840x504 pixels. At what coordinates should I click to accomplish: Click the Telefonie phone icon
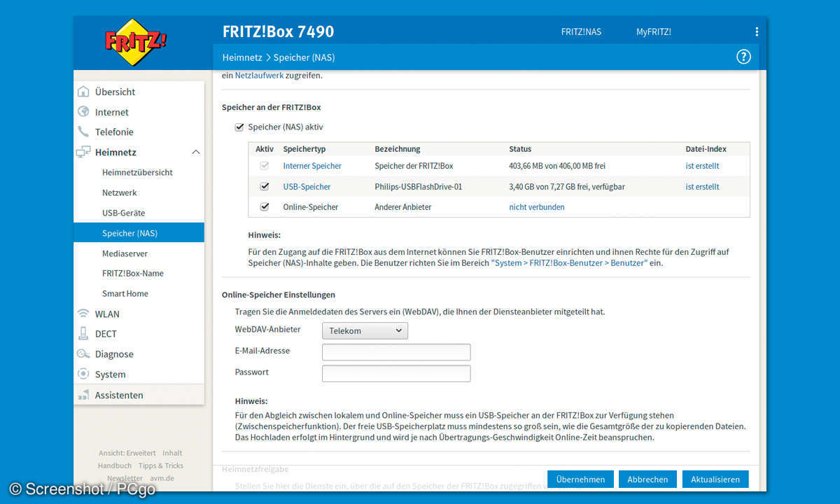tap(83, 132)
